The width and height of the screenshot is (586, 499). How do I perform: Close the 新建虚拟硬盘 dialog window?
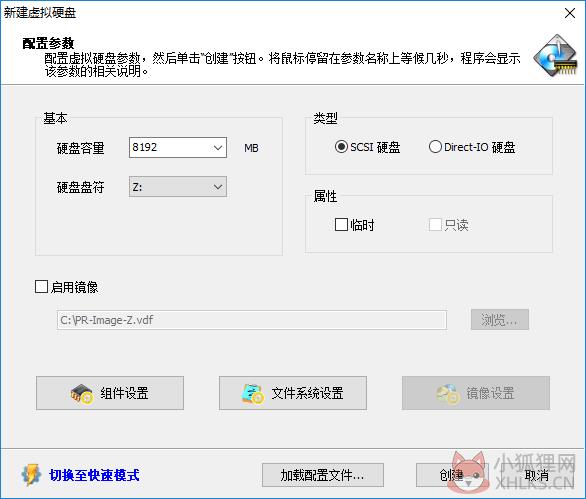point(570,13)
